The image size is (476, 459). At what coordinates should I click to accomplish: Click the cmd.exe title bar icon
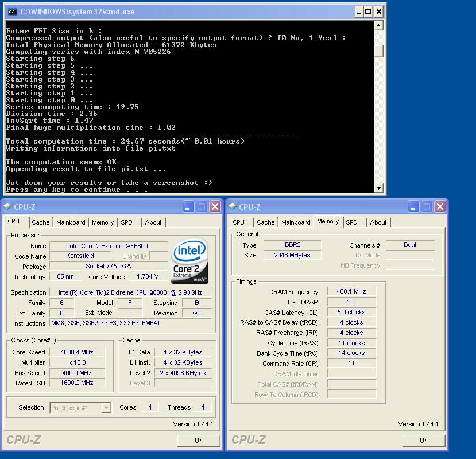click(x=13, y=12)
